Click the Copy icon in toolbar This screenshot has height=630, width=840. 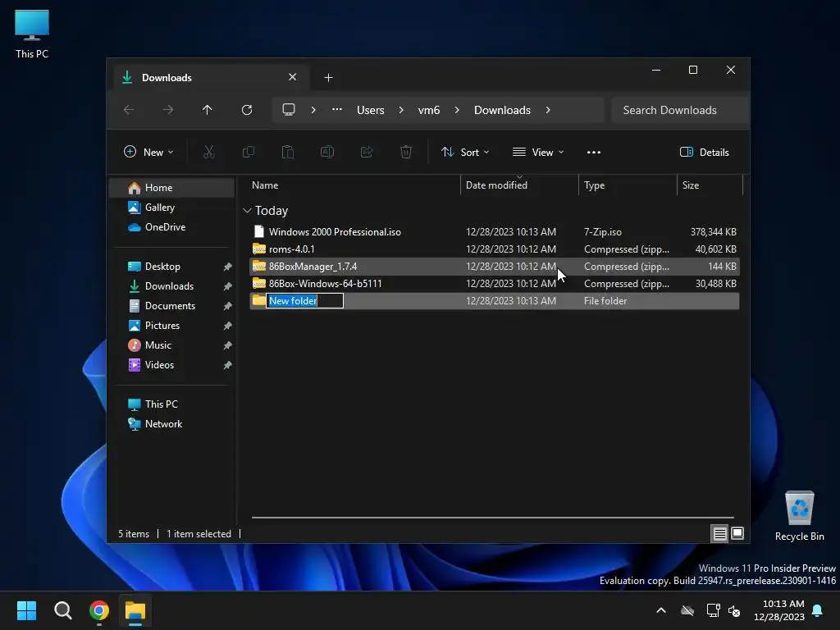249,152
